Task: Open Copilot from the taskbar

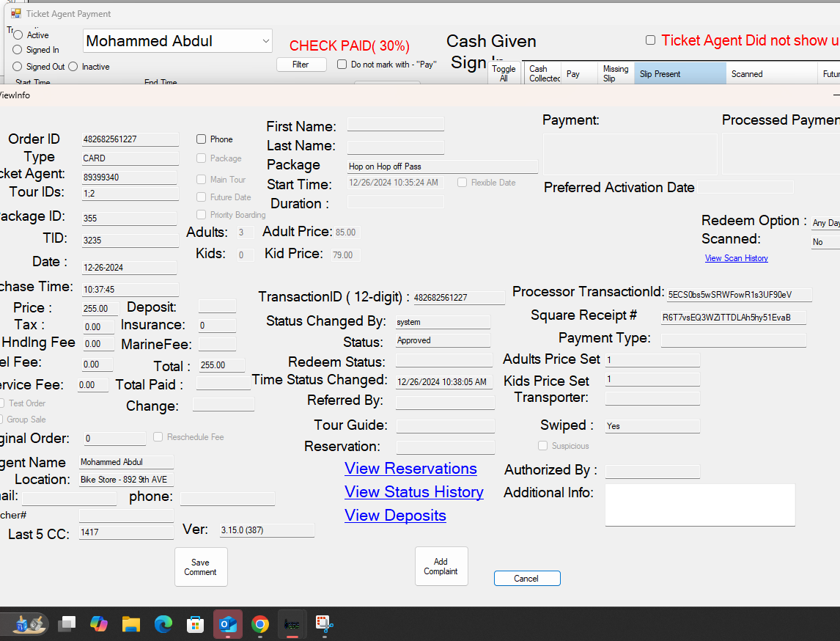Action: point(99,624)
